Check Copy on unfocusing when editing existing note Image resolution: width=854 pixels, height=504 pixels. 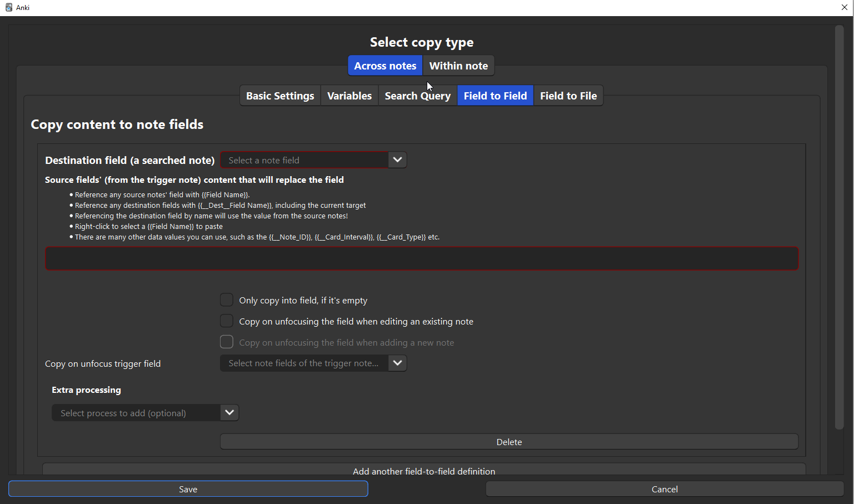click(227, 321)
